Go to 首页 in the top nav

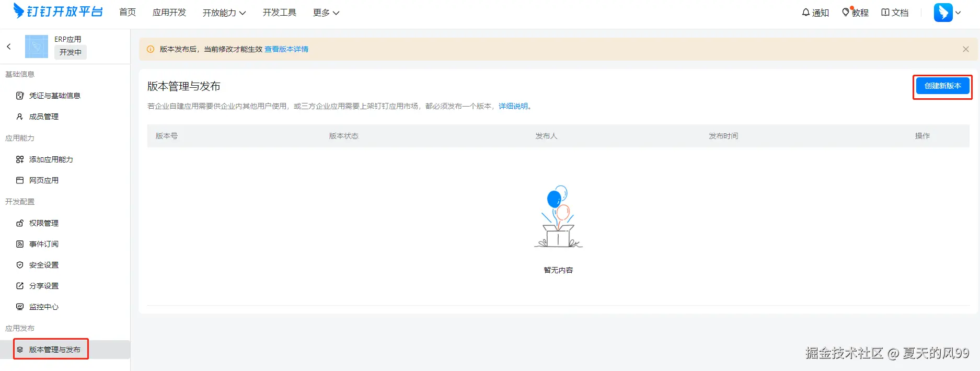pos(128,12)
